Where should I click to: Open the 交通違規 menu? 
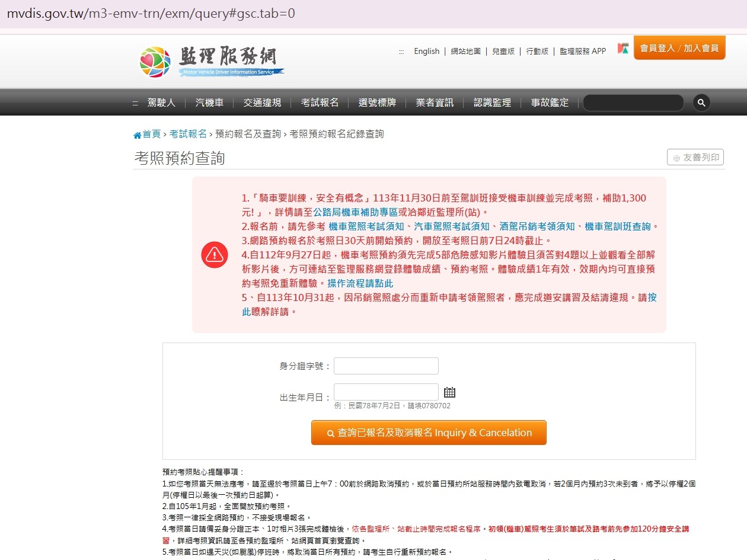[x=262, y=103]
